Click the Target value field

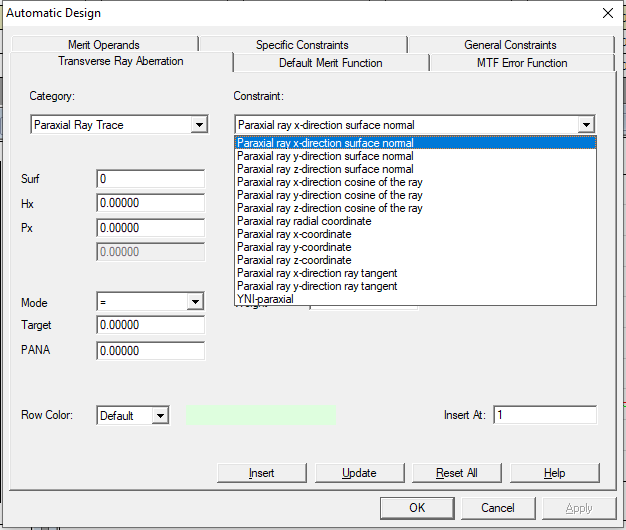pos(151,325)
